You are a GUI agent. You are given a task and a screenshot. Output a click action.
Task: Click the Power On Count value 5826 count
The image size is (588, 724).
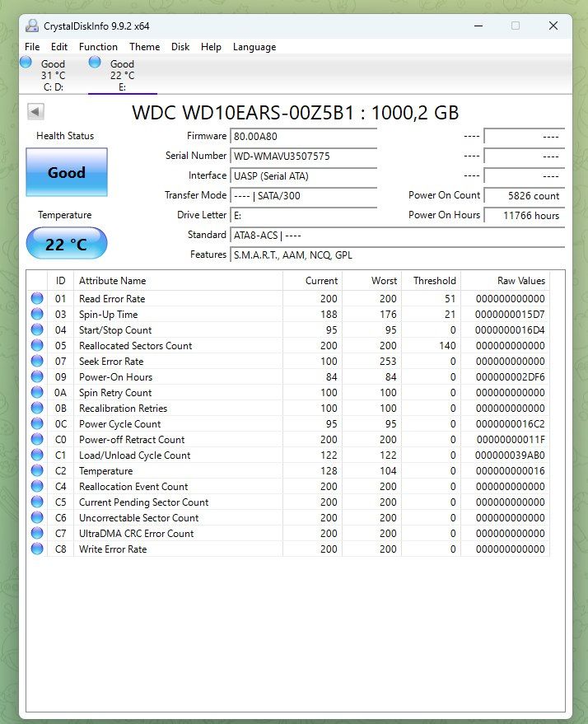pos(524,196)
